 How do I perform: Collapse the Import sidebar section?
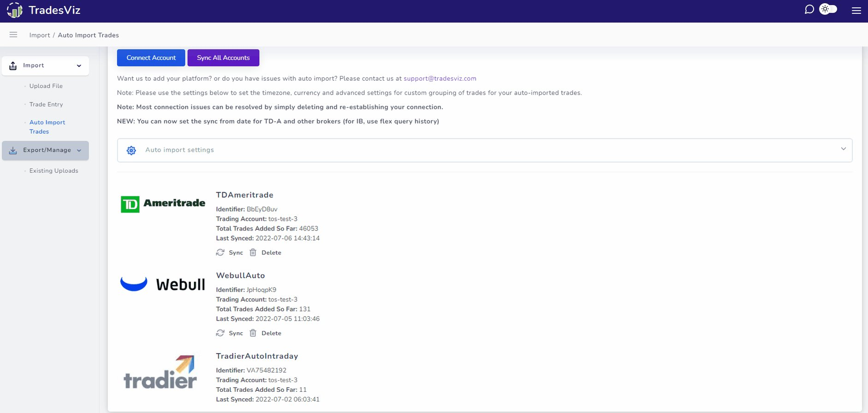(x=45, y=66)
